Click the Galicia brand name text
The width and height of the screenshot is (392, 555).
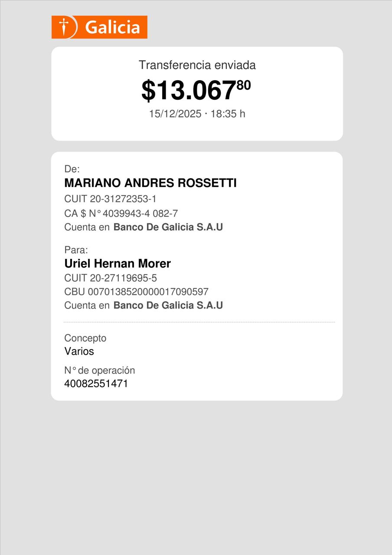[112, 27]
